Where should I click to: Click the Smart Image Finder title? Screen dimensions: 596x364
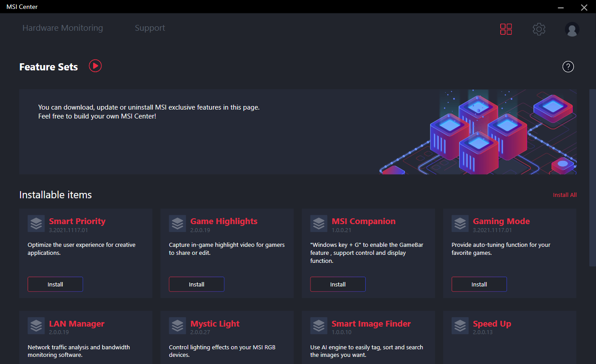click(371, 324)
